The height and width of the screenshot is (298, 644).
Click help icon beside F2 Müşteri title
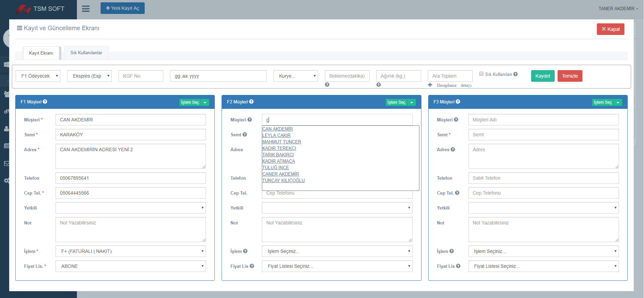251,102
